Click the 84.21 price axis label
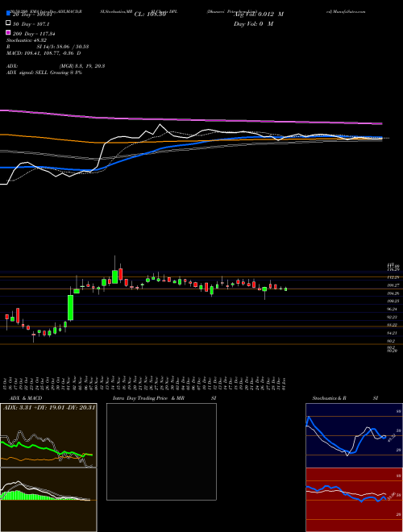The height and width of the screenshot is (532, 403). (x=393, y=333)
